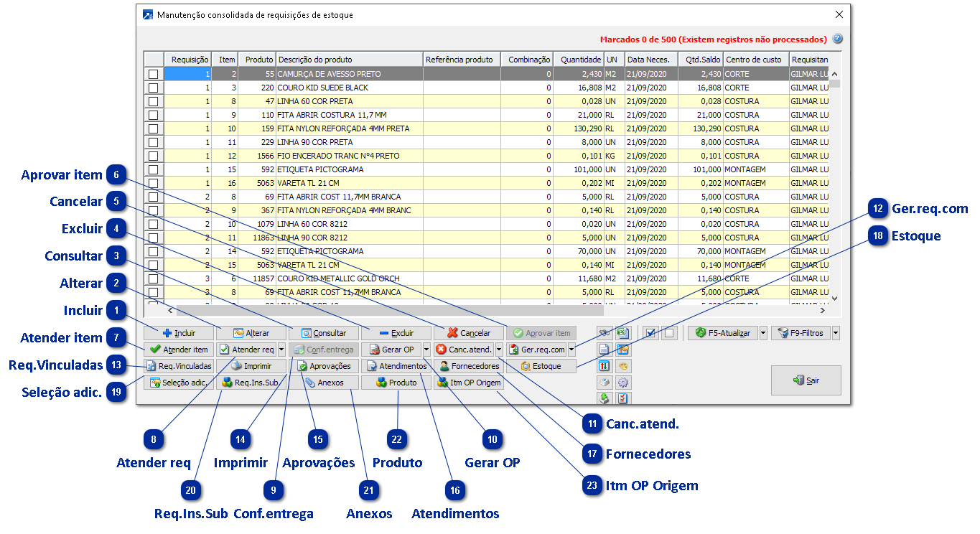Screen dimensions: 980x534
Task: Click the color palette icon
Action: [622, 366]
